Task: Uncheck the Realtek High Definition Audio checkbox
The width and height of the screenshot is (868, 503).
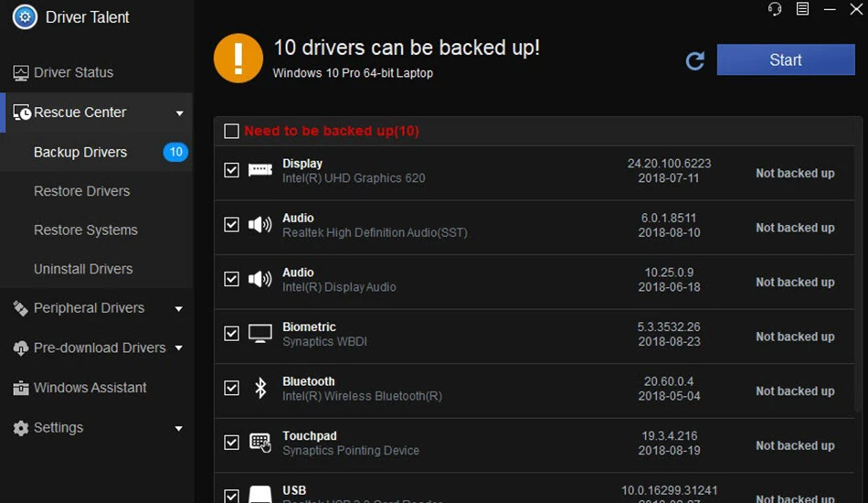Action: coord(231,224)
